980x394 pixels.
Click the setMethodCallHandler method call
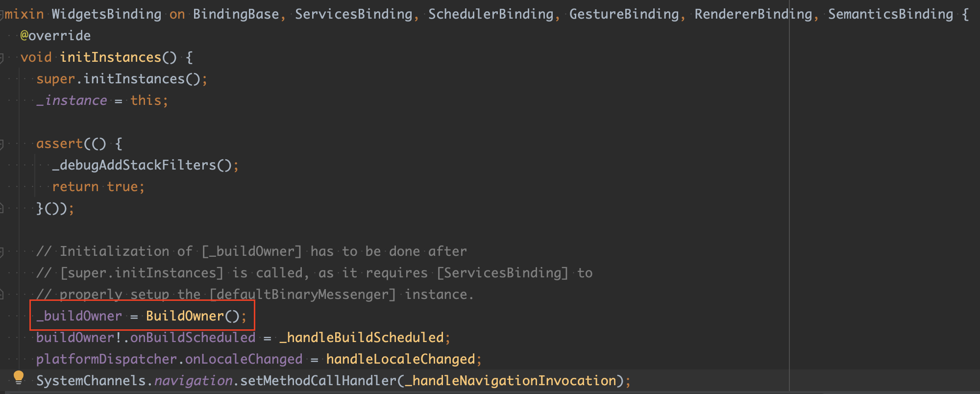point(318,381)
